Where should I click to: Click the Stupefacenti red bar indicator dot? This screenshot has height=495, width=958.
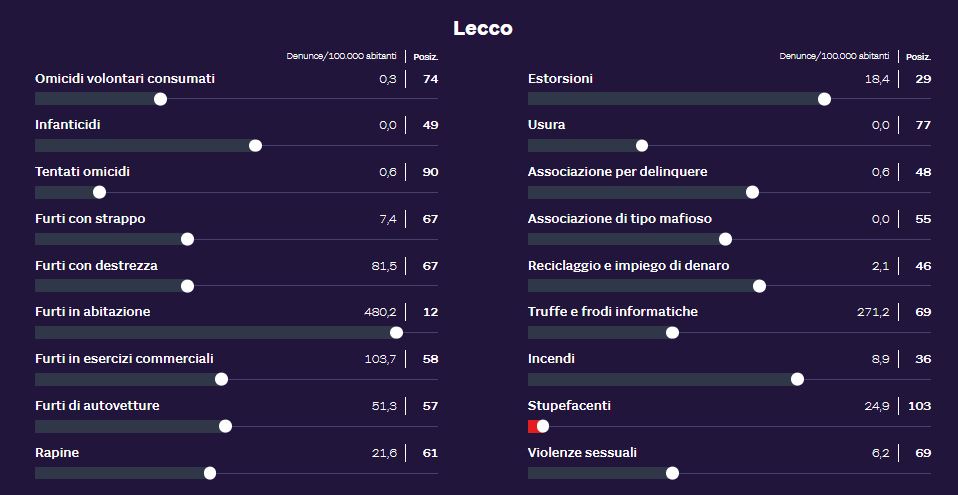[542, 426]
